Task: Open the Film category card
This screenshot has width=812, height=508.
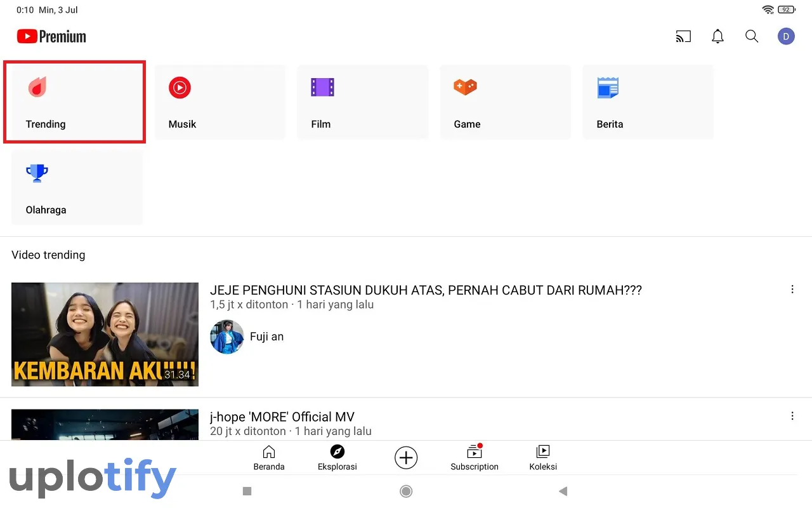Action: coord(363,102)
